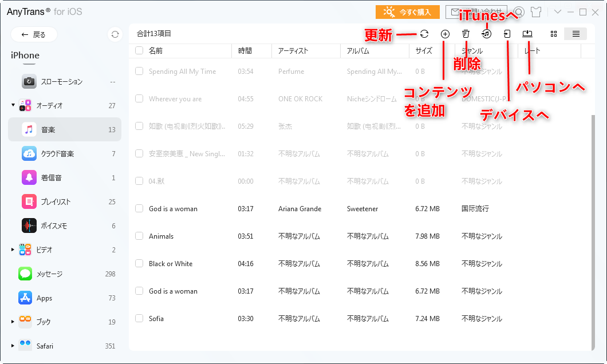Viewport: 607px width, 364px height.
Task: Check the Ariana Grande God is a woman checkbox
Action: (x=139, y=208)
